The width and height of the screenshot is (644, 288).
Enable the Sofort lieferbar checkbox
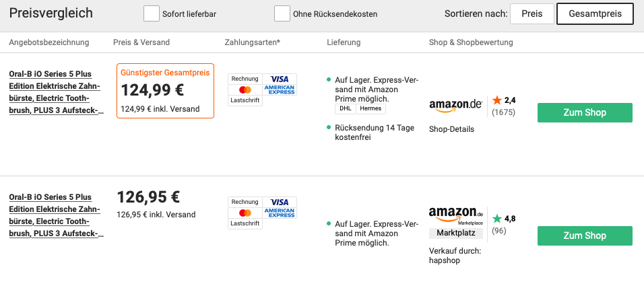click(x=152, y=13)
